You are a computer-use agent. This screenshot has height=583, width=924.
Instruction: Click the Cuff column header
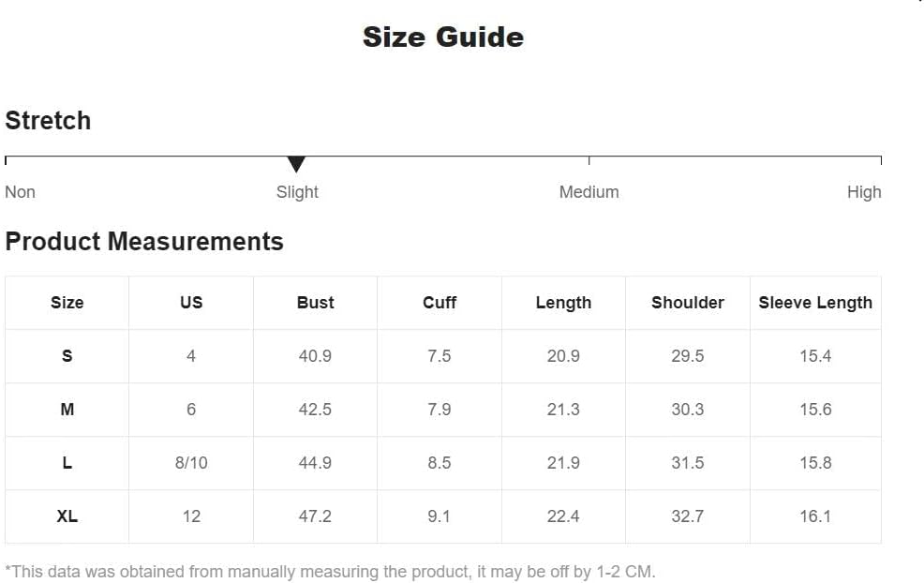[439, 303]
